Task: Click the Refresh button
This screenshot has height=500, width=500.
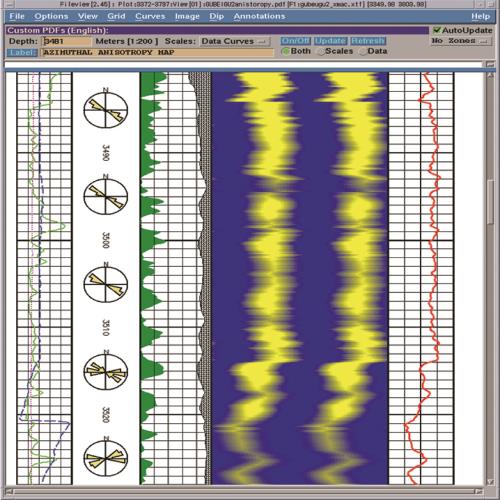Action: tap(368, 41)
